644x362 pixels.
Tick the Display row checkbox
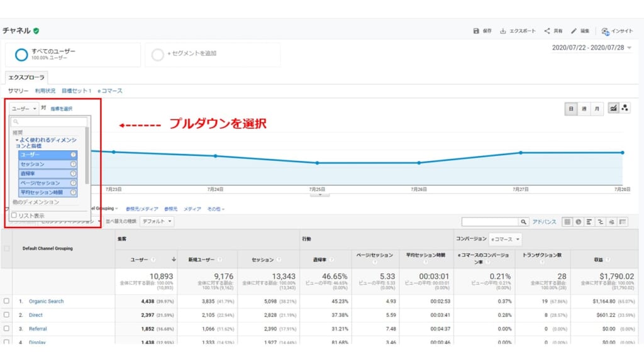pos(6,341)
